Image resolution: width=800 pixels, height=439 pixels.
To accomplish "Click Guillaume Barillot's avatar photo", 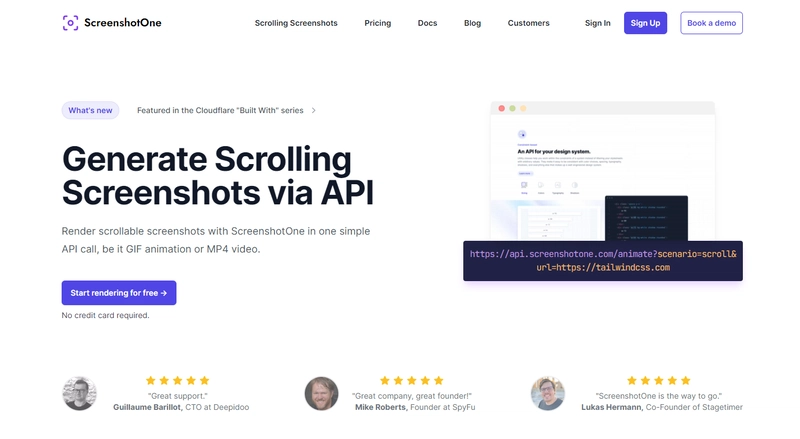I will (80, 394).
